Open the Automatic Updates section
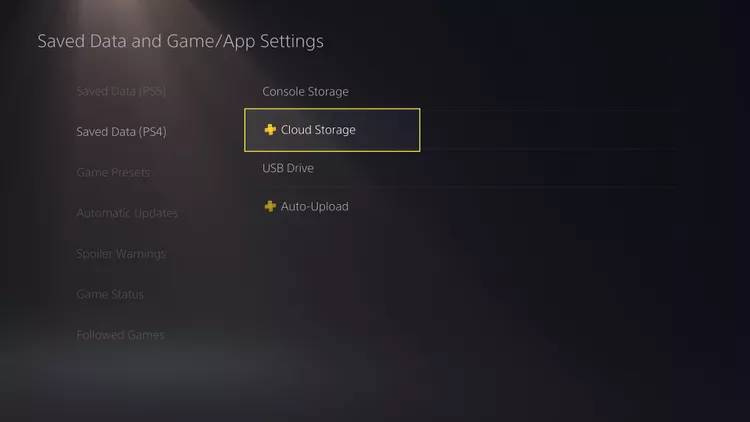The image size is (750, 422). click(127, 213)
